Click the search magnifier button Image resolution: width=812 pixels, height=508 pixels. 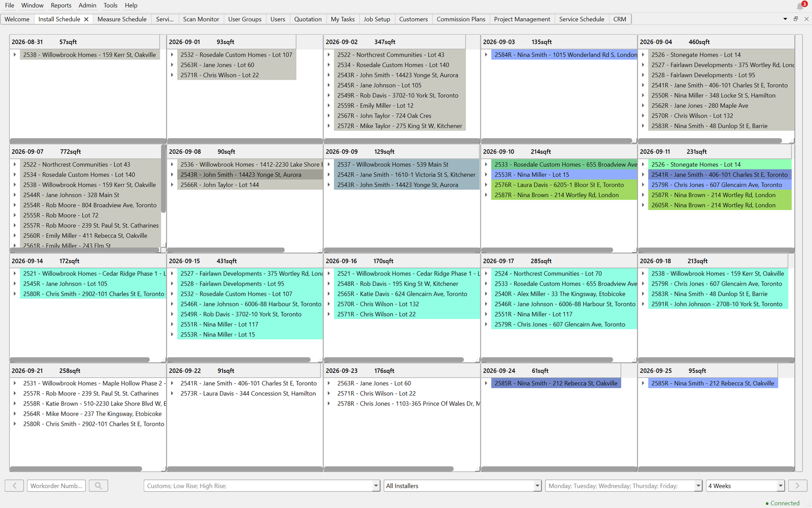click(98, 486)
